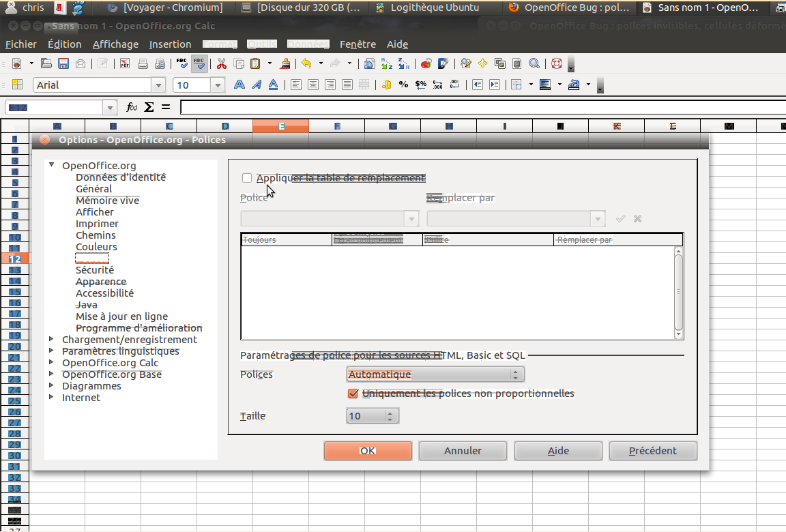This screenshot has height=532, width=786.
Task: Open the Fenêtre menu
Action: point(358,44)
